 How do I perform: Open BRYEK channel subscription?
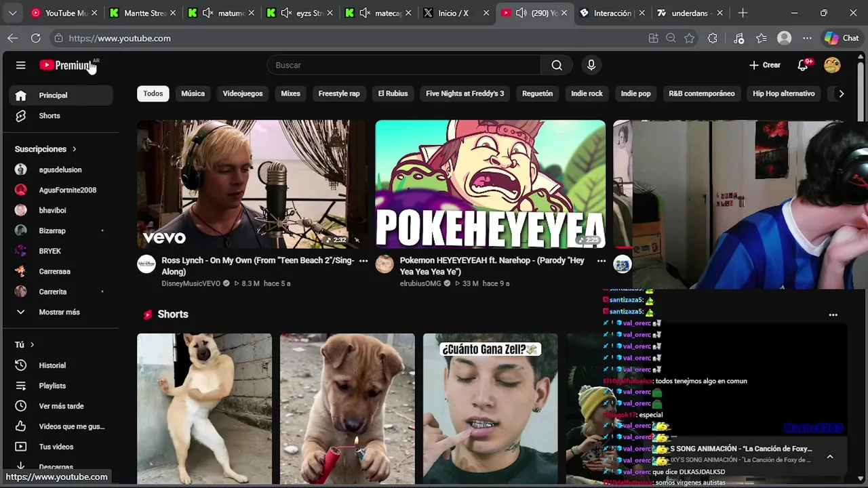61,251
